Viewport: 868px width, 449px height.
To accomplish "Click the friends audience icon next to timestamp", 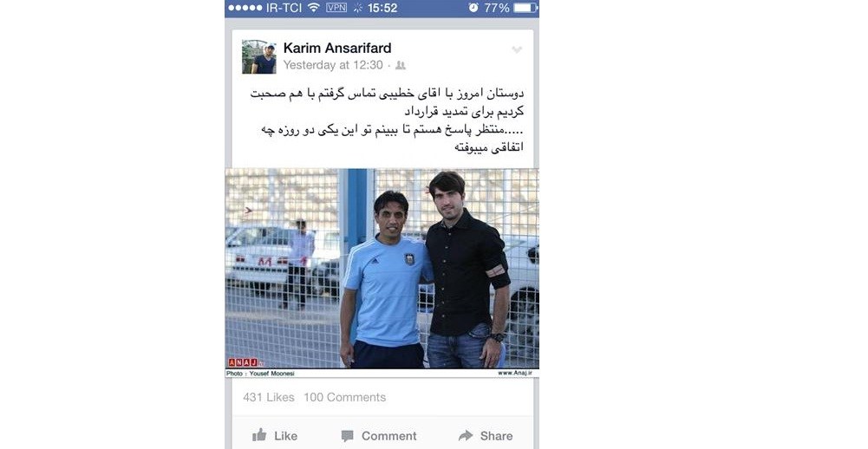I will 401,65.
